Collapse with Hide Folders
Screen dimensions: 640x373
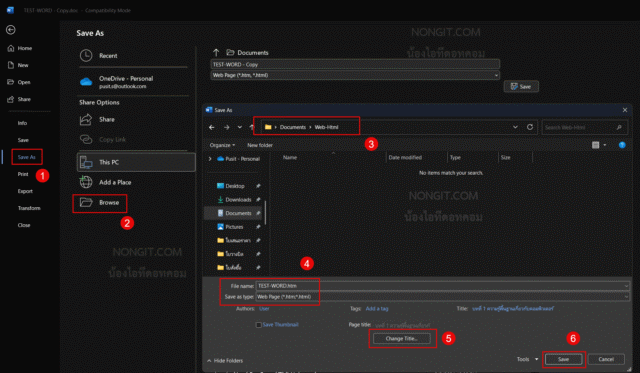(x=225, y=361)
